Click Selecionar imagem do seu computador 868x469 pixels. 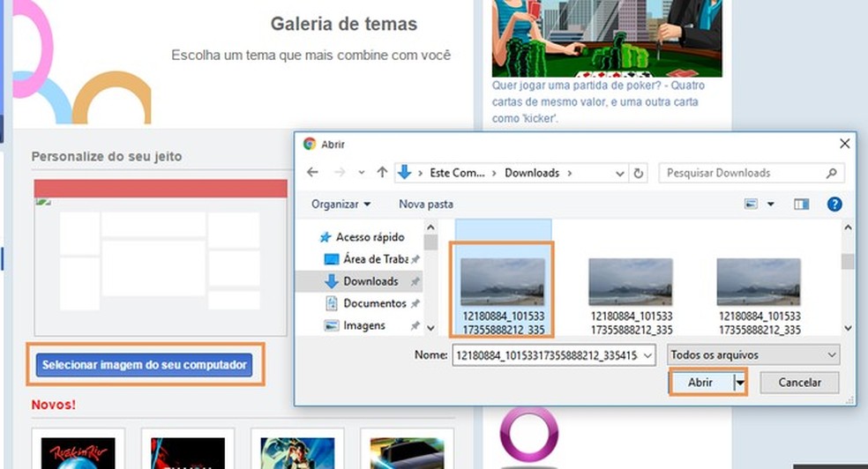click(145, 365)
